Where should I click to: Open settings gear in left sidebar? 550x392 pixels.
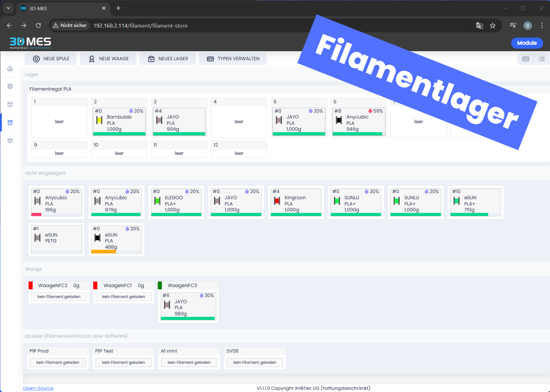(x=10, y=86)
